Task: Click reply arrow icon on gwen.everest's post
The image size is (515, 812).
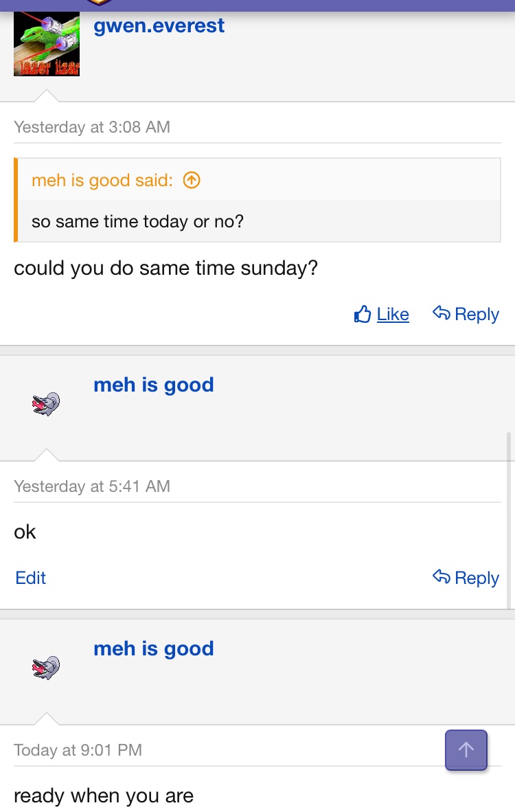Action: tap(441, 313)
